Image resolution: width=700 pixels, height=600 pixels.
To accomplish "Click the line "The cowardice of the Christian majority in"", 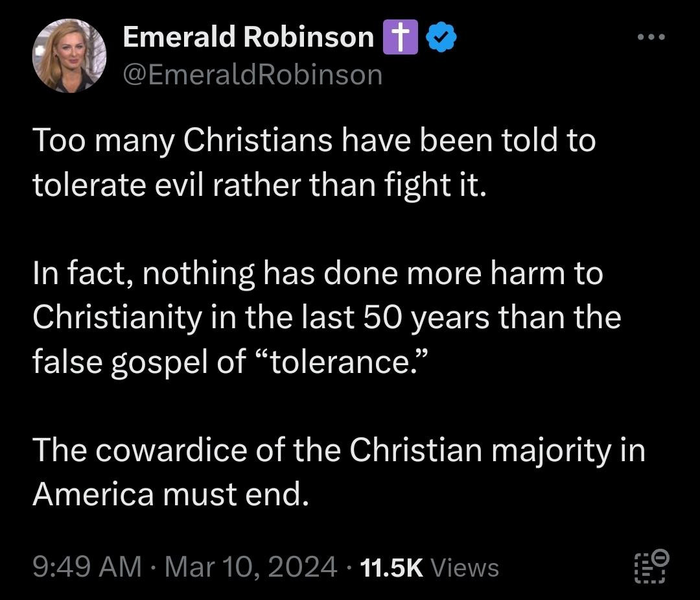I will click(338, 450).
